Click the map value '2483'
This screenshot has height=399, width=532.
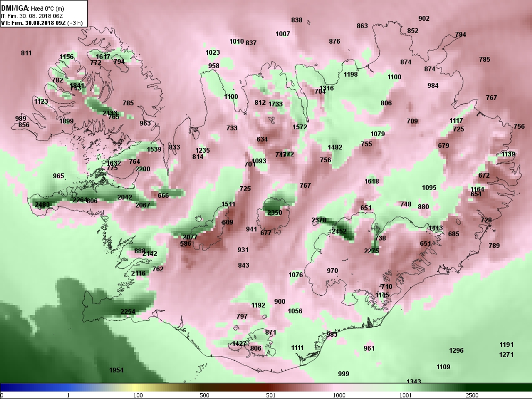pyautogui.click(x=42, y=205)
